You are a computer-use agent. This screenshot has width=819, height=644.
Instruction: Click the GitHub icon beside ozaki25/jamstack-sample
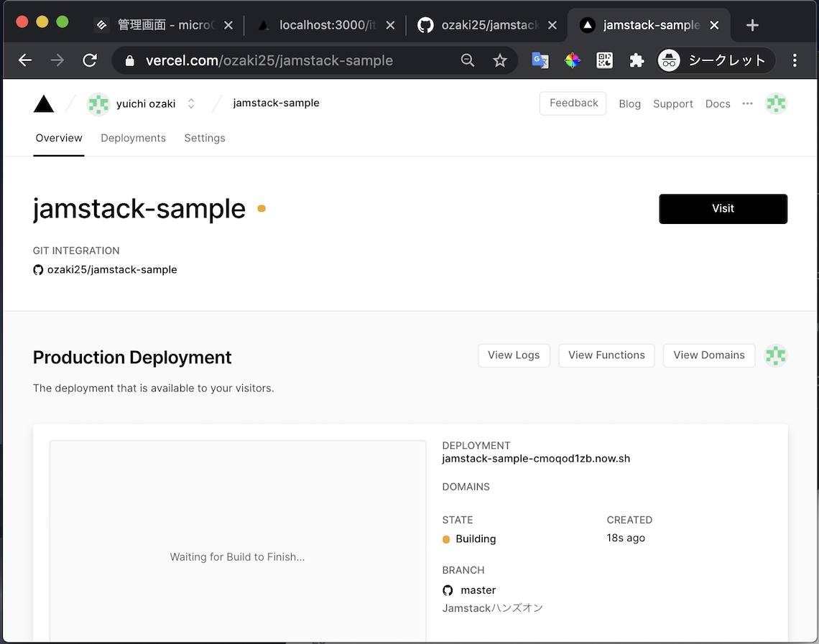tap(38, 270)
